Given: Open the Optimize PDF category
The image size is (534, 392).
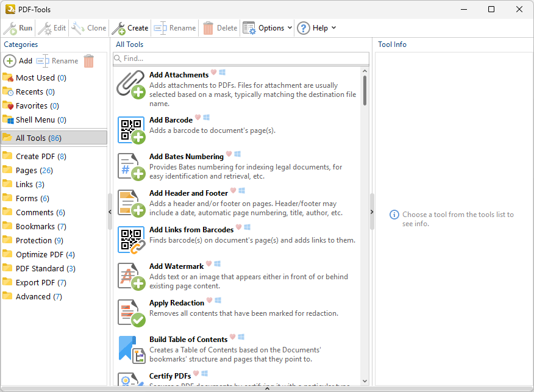Looking at the screenshot, I should point(54,254).
